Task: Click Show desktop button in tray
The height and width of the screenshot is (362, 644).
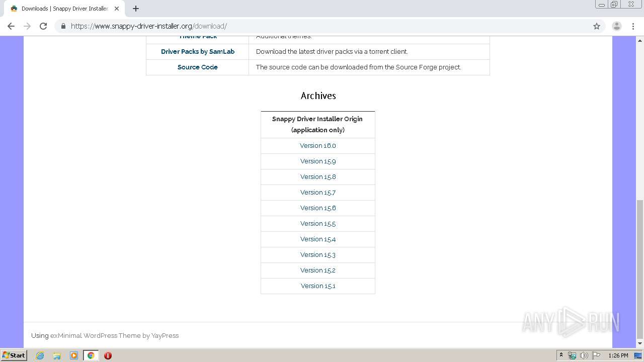Action: pos(638,355)
